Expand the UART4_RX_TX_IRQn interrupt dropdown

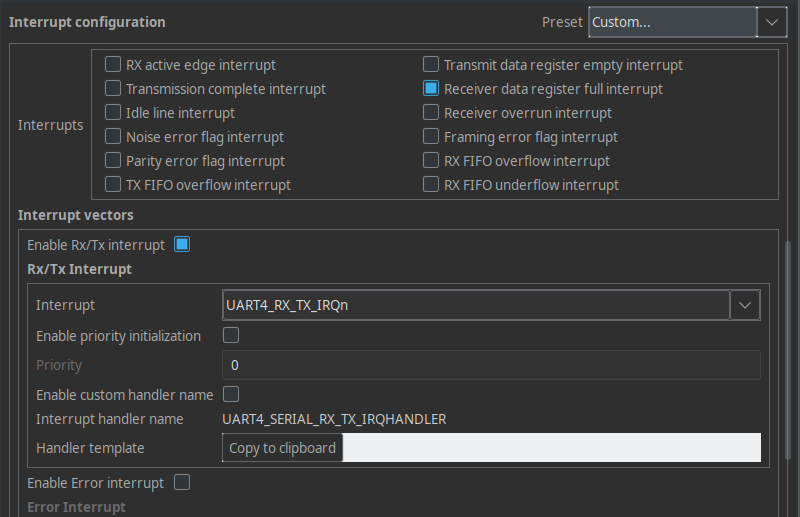click(746, 305)
